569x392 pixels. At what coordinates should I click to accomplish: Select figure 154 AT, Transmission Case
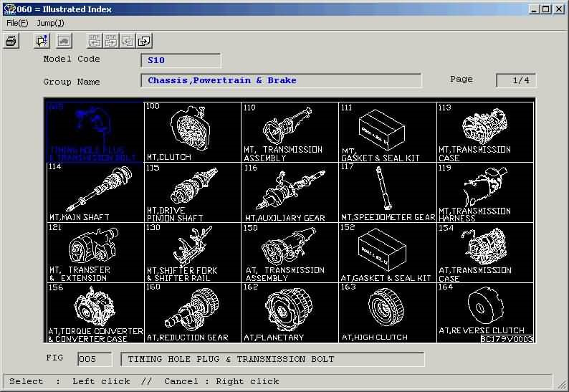coord(485,253)
